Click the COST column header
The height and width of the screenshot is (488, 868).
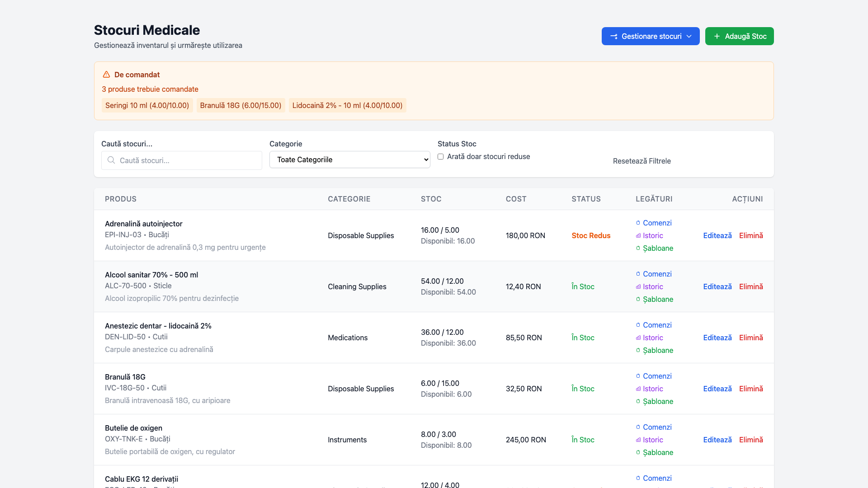[x=516, y=199]
